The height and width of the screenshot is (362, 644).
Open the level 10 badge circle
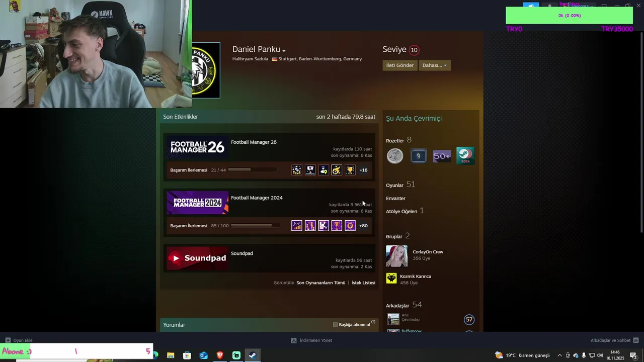[x=414, y=50]
